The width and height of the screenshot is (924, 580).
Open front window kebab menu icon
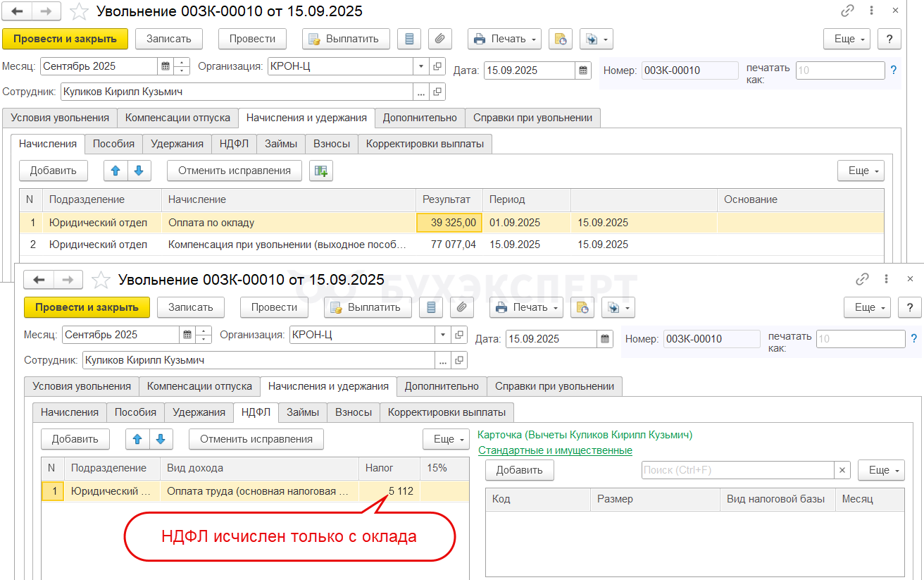[x=885, y=279]
